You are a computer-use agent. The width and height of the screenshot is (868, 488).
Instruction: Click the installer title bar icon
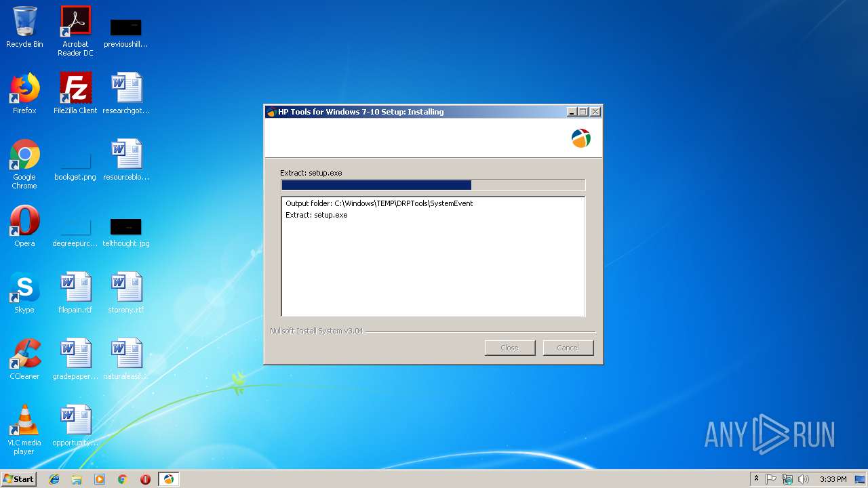tap(271, 112)
